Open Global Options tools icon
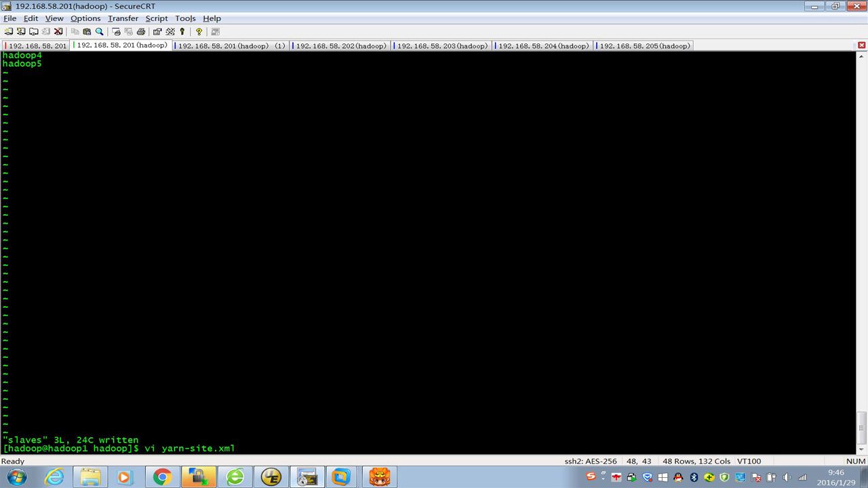This screenshot has width=868, height=488. click(x=170, y=31)
